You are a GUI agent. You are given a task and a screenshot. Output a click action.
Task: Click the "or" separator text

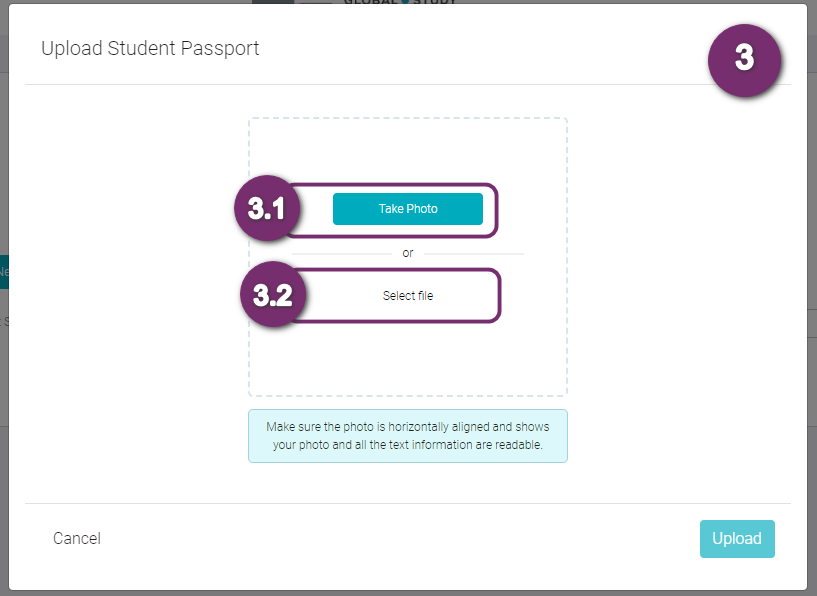pos(407,253)
